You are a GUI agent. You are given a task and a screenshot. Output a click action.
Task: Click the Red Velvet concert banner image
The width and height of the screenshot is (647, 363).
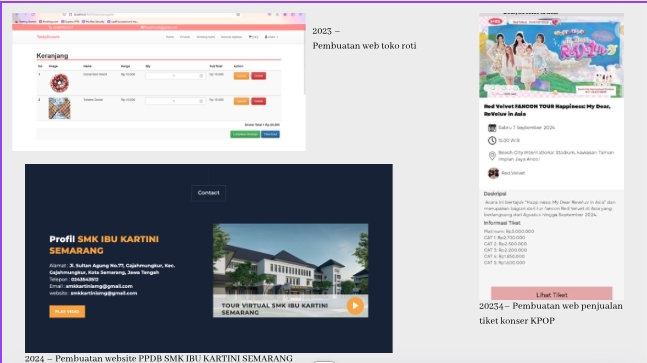point(551,57)
